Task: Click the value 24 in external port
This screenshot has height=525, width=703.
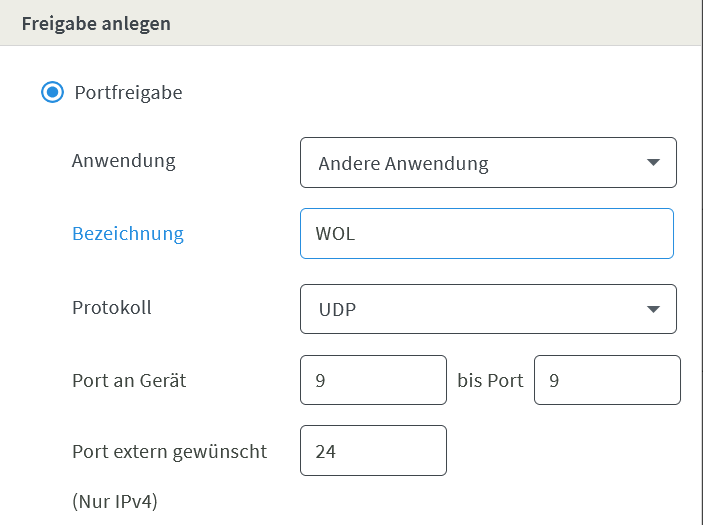Action: [x=325, y=451]
